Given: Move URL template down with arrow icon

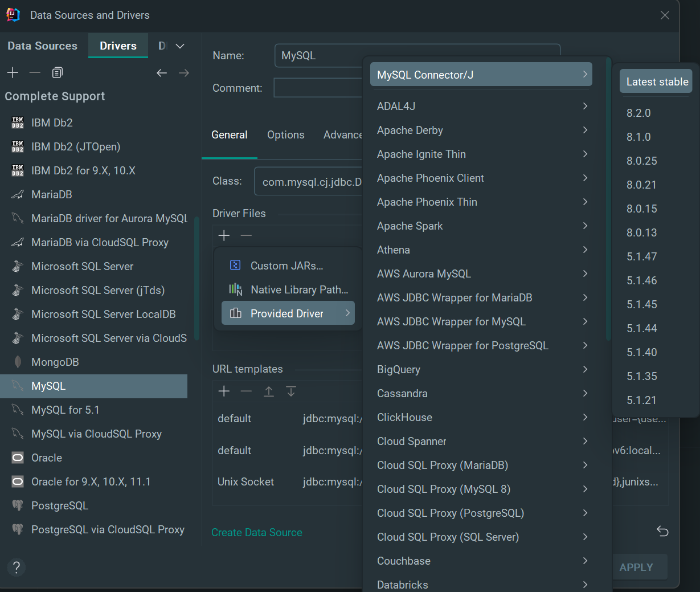Looking at the screenshot, I should pos(291,391).
